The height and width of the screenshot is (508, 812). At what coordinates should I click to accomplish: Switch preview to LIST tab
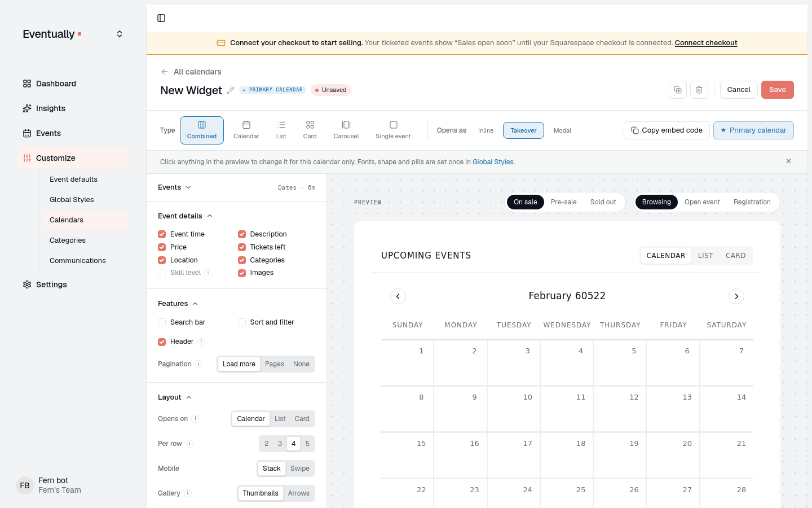[x=705, y=256]
